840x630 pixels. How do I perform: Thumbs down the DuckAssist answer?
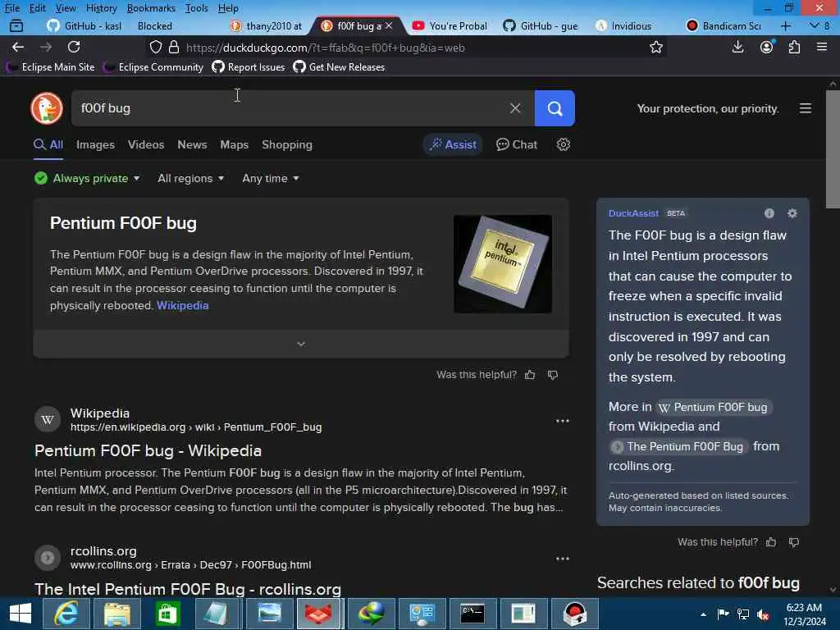pos(794,542)
